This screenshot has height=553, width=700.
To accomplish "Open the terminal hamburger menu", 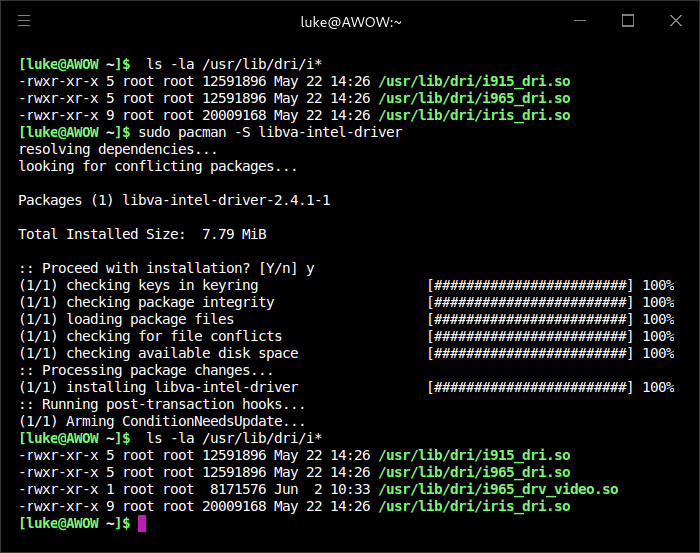I will click(x=24, y=21).
